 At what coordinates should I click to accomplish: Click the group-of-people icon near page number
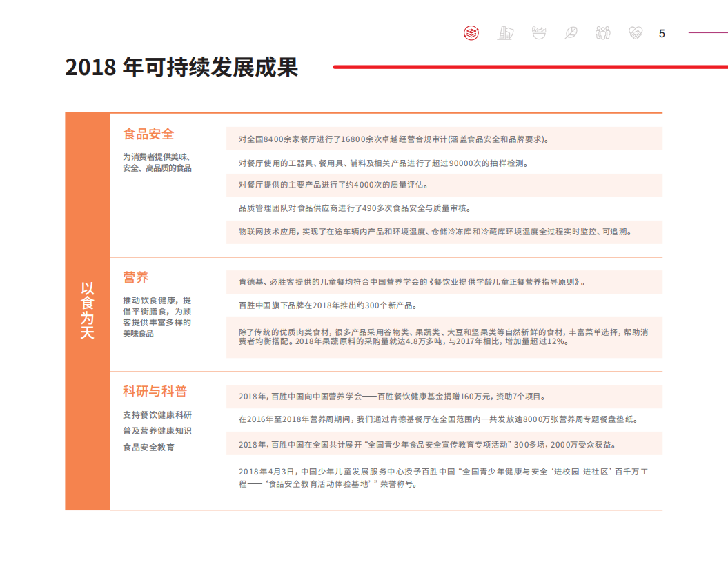coord(603,32)
